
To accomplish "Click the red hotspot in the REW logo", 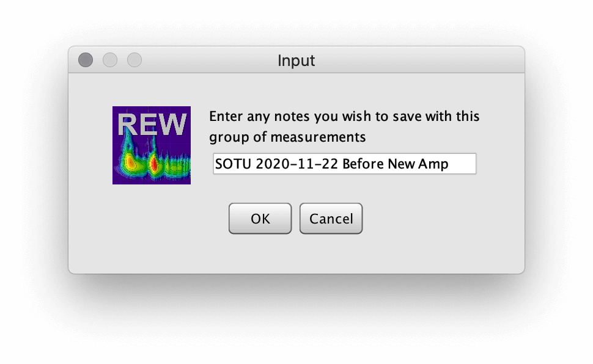I will click(154, 164).
